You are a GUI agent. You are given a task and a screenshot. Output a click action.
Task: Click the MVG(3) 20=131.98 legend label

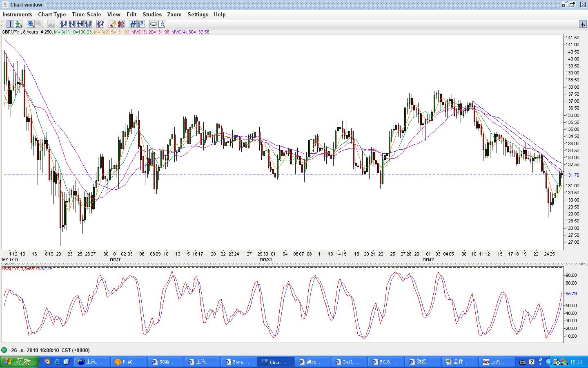click(x=150, y=32)
